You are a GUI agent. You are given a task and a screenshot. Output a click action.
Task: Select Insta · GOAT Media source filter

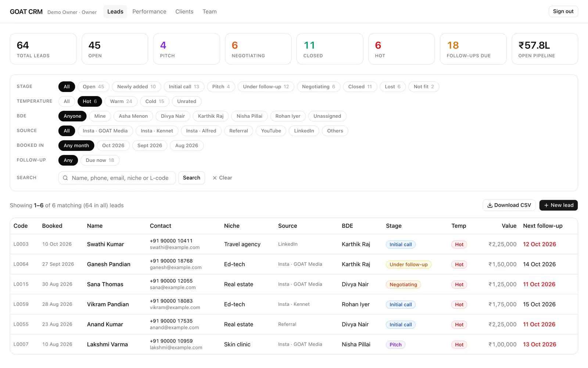click(x=105, y=131)
